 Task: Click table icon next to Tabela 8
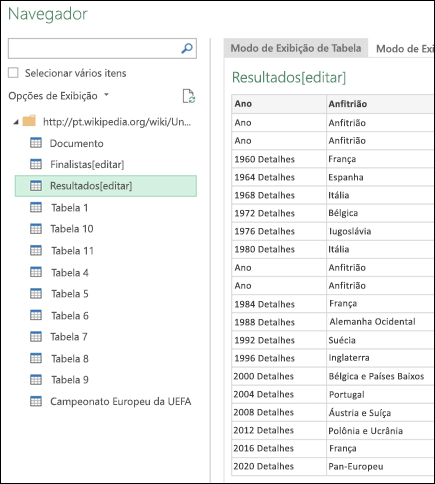click(x=36, y=358)
